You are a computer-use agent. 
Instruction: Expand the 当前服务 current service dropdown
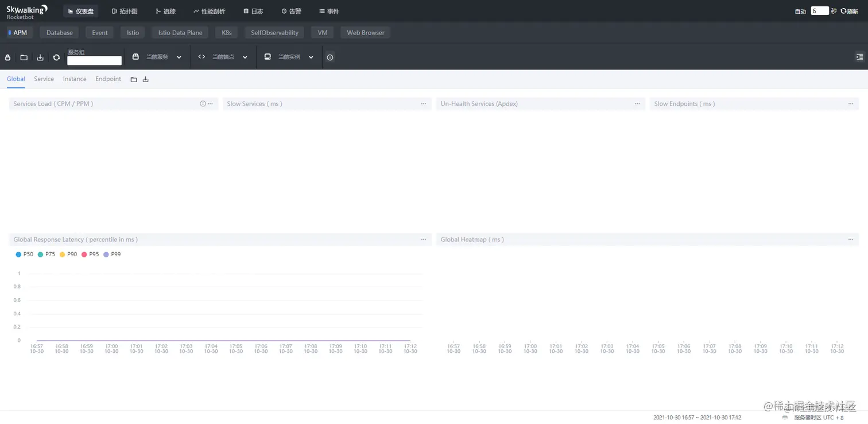tap(157, 57)
